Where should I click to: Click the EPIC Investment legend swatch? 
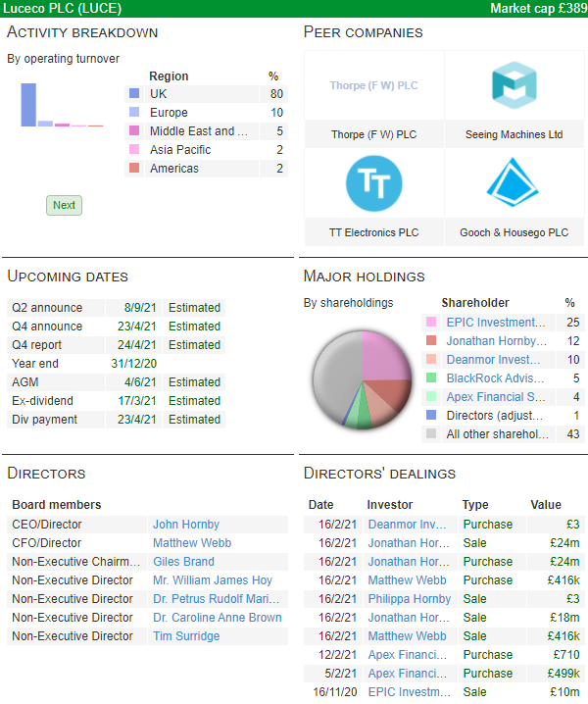(x=431, y=322)
